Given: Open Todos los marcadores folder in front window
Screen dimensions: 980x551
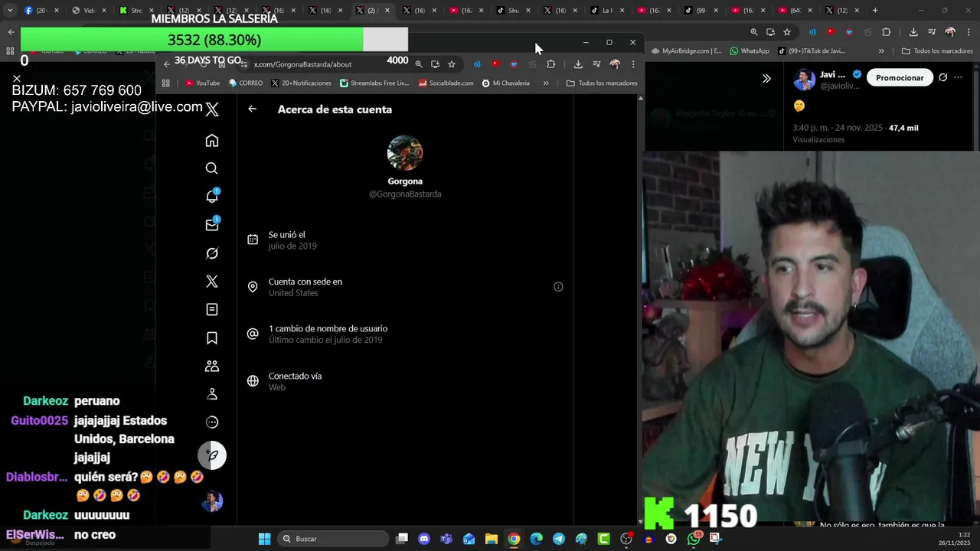Looking at the screenshot, I should click(602, 83).
